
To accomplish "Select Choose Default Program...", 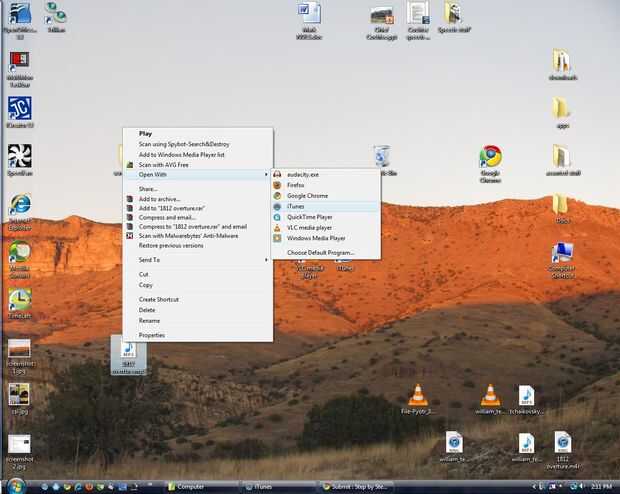I will coord(326,253).
